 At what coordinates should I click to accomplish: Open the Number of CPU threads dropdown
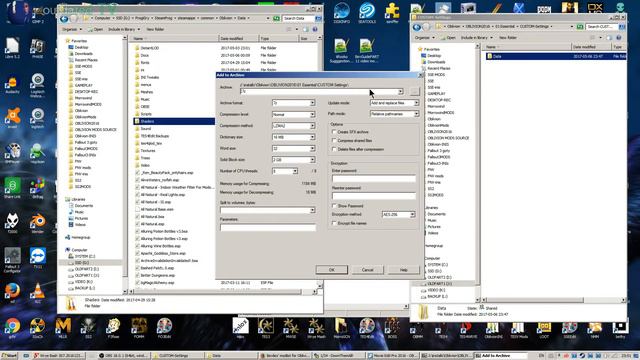(x=285, y=171)
